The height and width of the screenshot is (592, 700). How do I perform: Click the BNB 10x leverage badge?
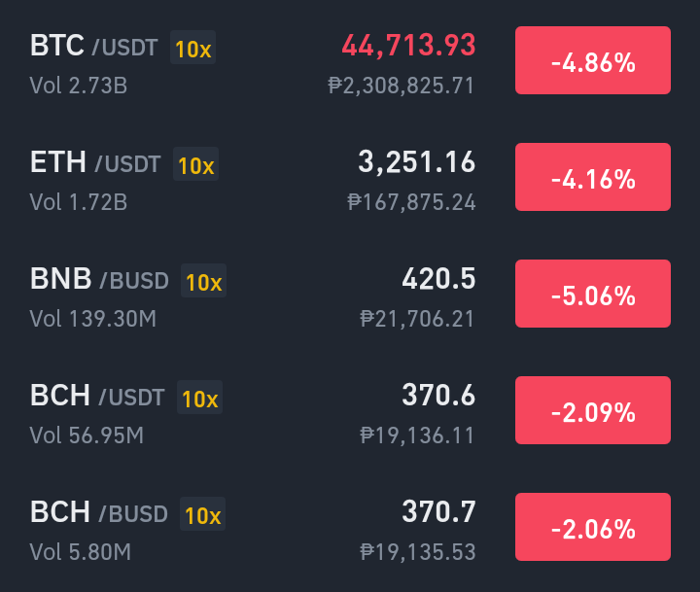[203, 280]
